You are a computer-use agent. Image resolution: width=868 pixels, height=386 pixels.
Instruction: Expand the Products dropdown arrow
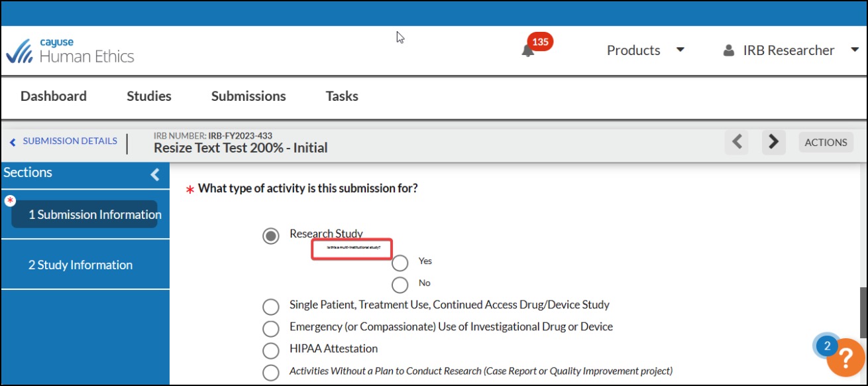point(680,50)
